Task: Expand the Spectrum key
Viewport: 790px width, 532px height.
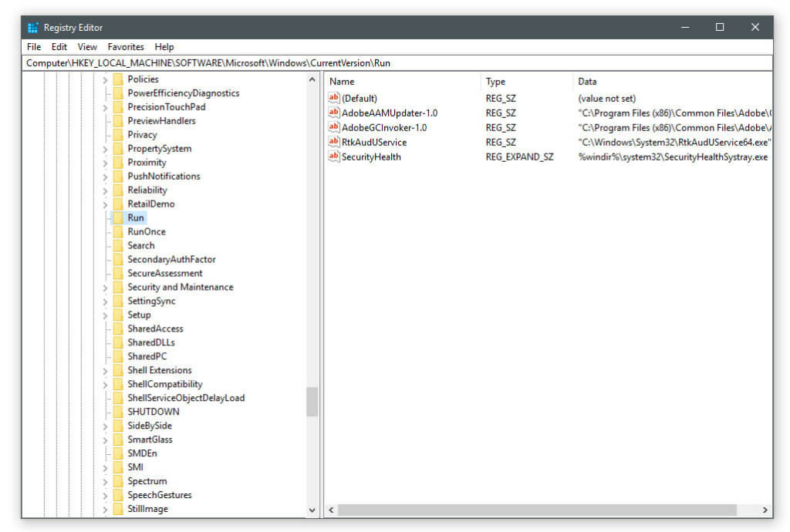Action: coord(105,481)
